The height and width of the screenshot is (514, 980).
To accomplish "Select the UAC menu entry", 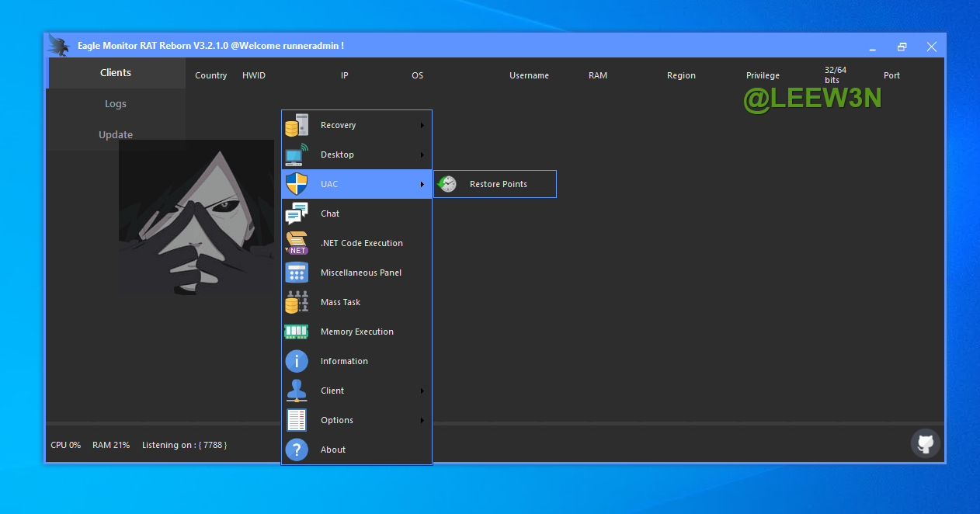I will [x=329, y=184].
